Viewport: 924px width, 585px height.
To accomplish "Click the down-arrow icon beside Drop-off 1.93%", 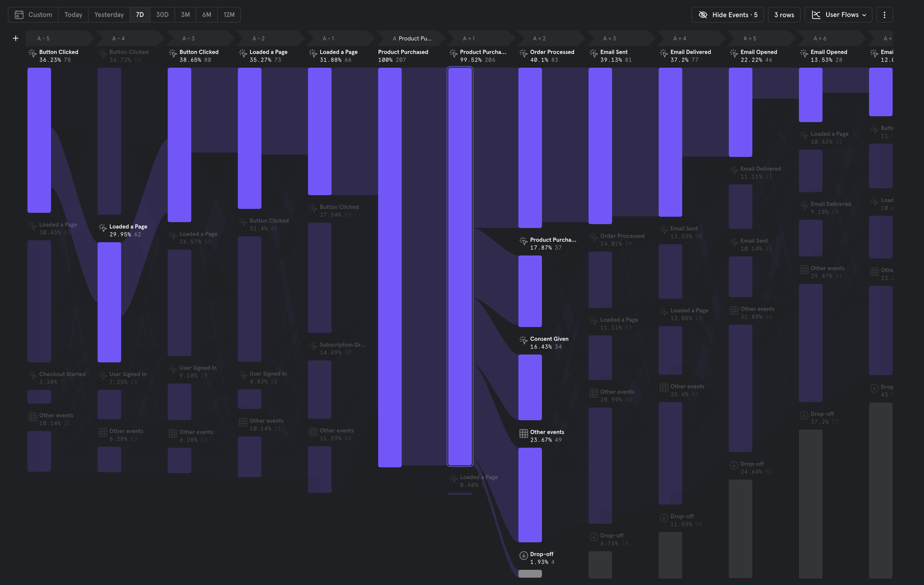I will 523,556.
